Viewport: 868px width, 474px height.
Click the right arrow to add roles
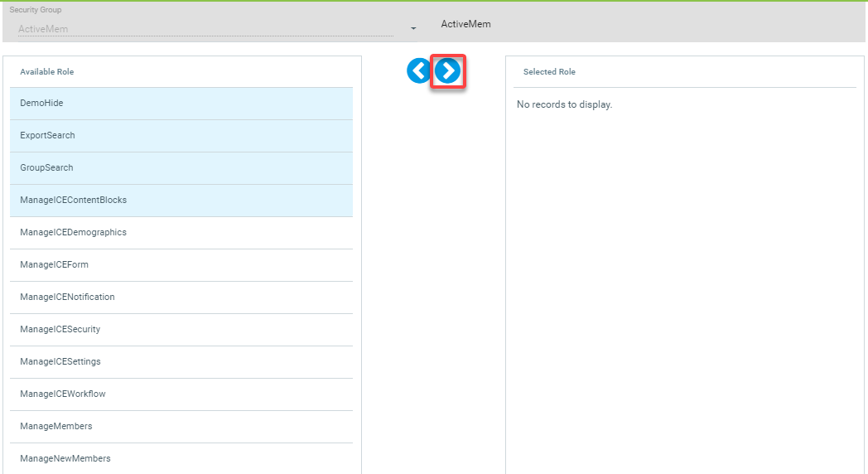[447, 72]
